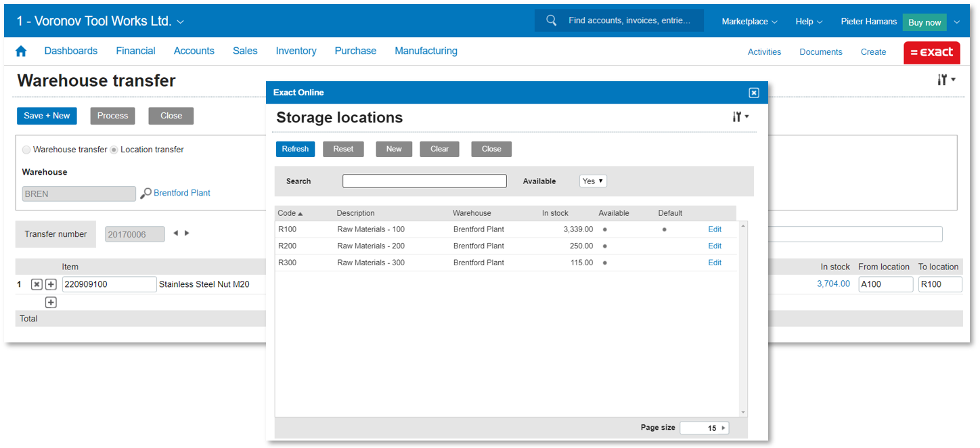Screen dimensions: 980x448
Task: Open the dialog's personalize tools icon
Action: [x=740, y=117]
